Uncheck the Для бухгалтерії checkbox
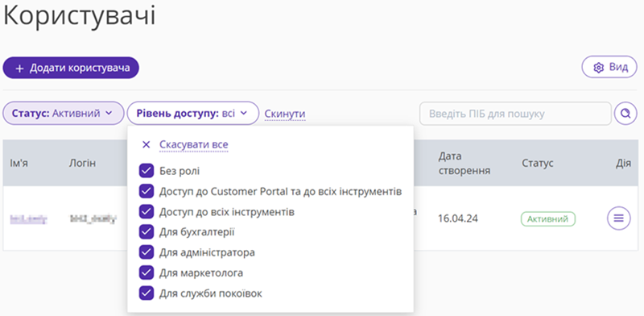This screenshot has height=316, width=644. (x=146, y=232)
